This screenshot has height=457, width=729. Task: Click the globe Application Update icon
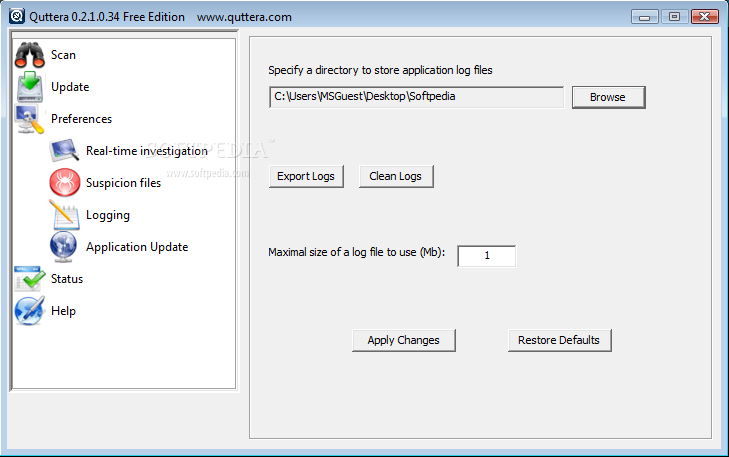pyautogui.click(x=64, y=246)
